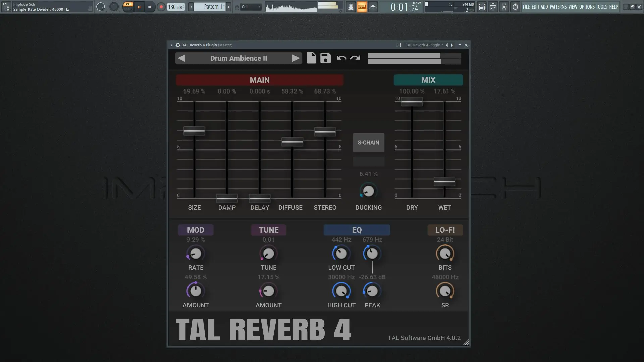
Task: Open the OPTIONS menu
Action: click(587, 7)
